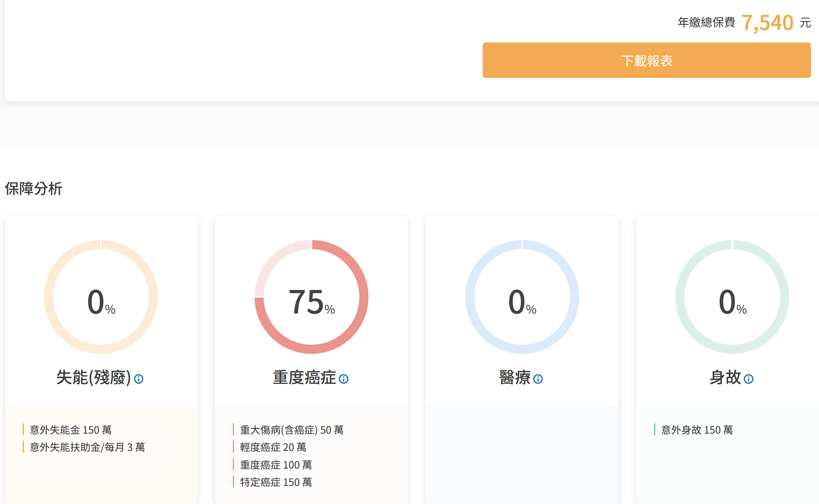Click info icon beside 醫療
Image resolution: width=819 pixels, height=504 pixels.
[x=538, y=379]
